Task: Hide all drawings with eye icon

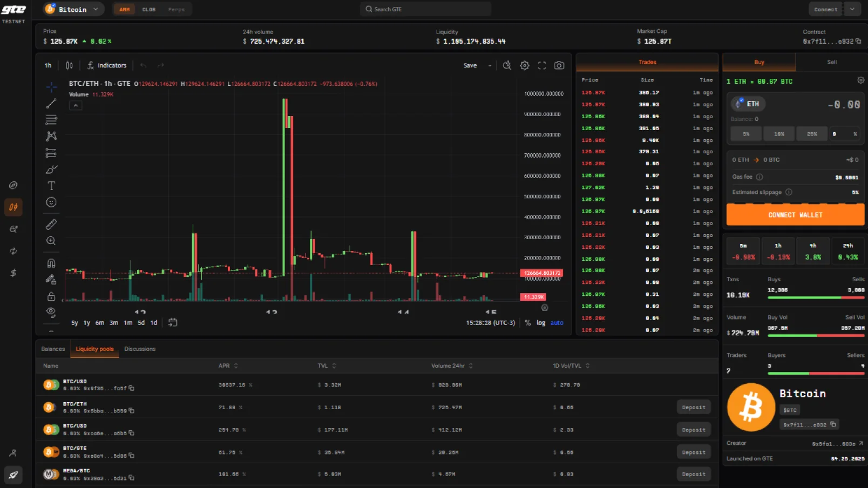Action: coord(51,312)
